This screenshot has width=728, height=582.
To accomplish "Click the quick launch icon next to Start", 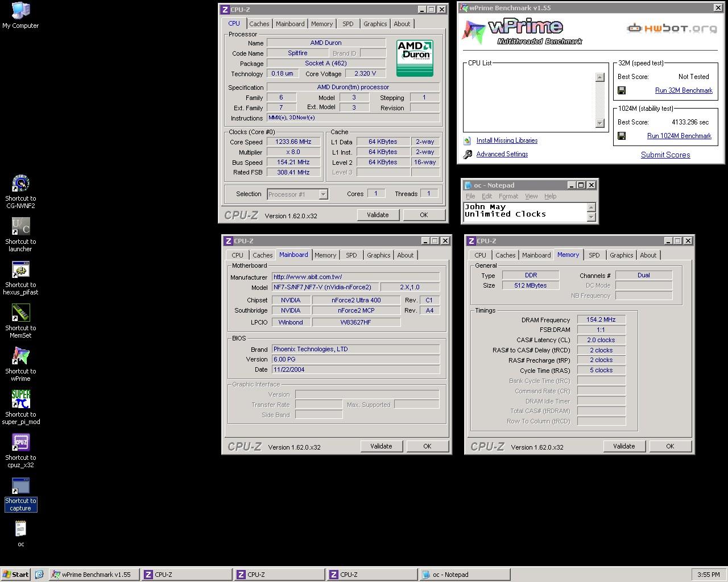I will 39,575.
